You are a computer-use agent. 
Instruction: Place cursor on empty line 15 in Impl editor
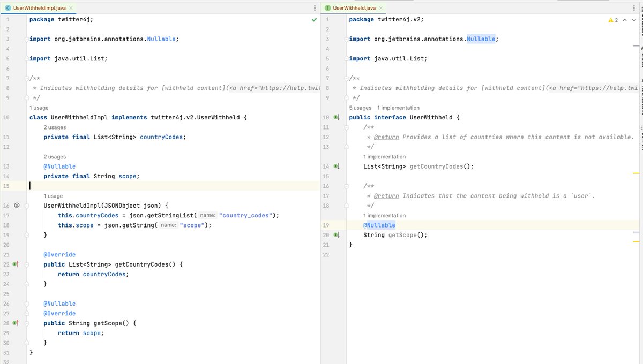(174, 186)
